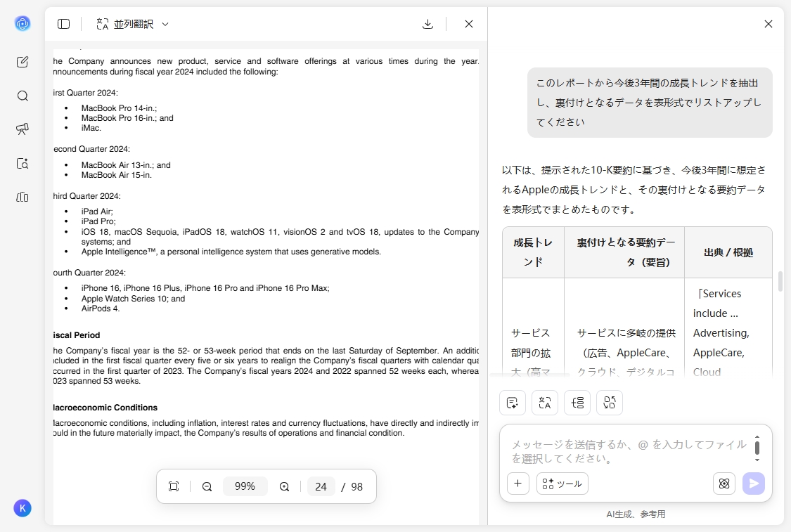The width and height of the screenshot is (791, 532).
Task: Open the file search icon in sidebar
Action: tap(22, 163)
